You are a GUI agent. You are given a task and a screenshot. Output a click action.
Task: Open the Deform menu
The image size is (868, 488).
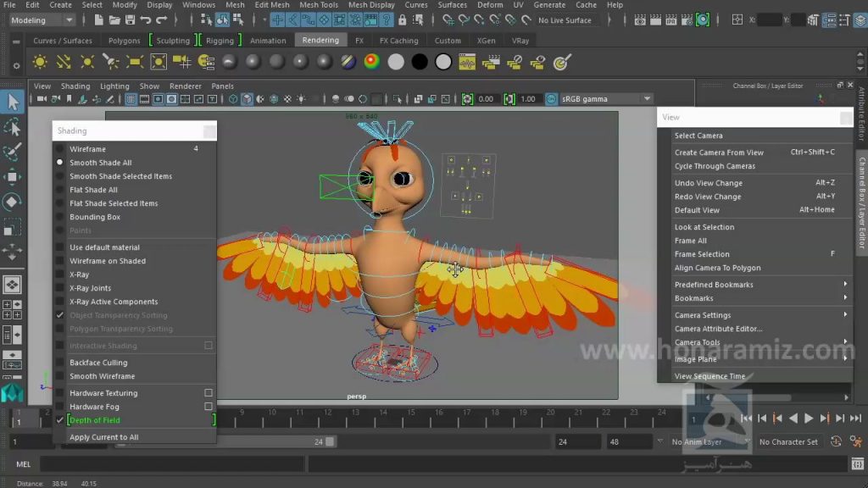click(x=490, y=5)
